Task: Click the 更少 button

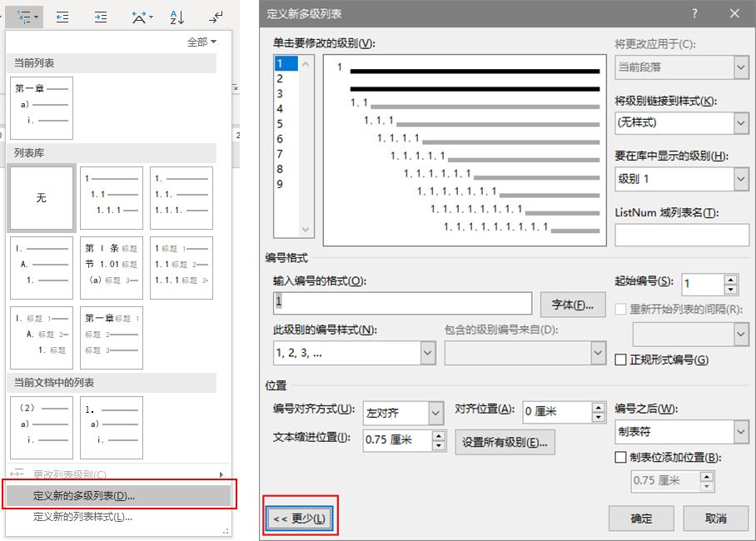Action: click(x=300, y=519)
